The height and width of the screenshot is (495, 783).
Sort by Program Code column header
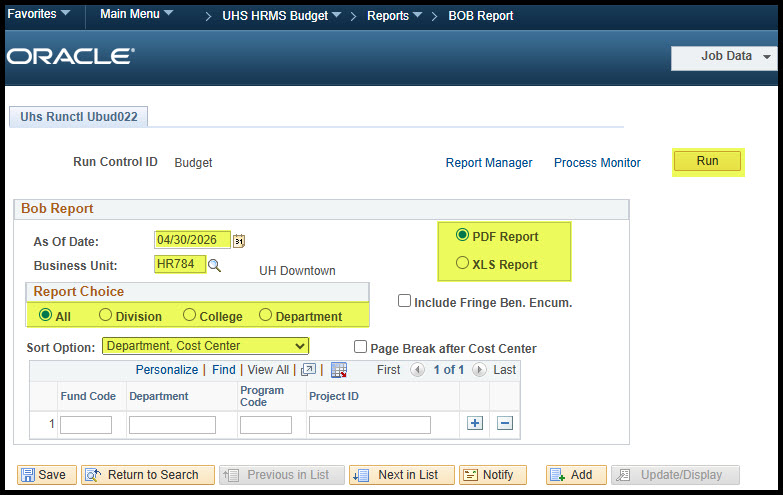pyautogui.click(x=262, y=396)
